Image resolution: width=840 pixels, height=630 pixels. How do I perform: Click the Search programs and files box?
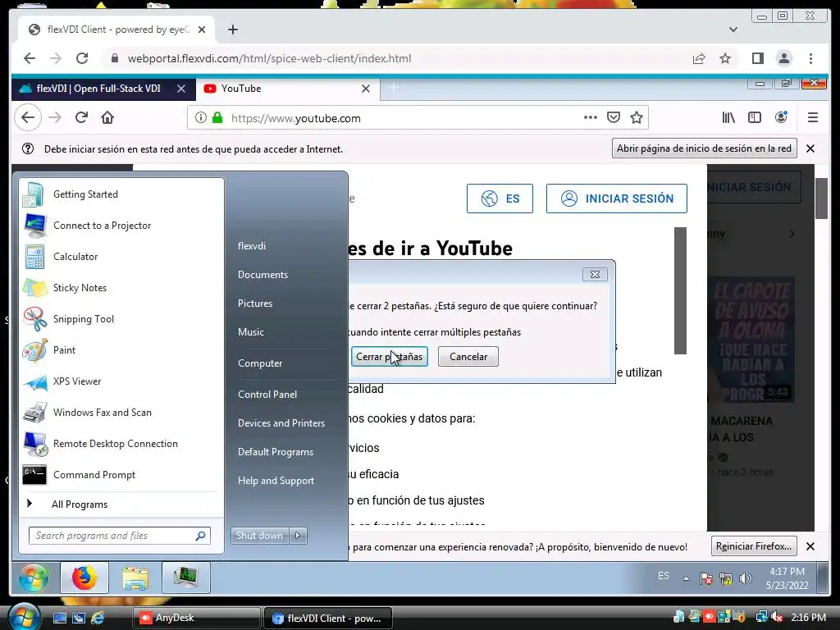(x=120, y=535)
